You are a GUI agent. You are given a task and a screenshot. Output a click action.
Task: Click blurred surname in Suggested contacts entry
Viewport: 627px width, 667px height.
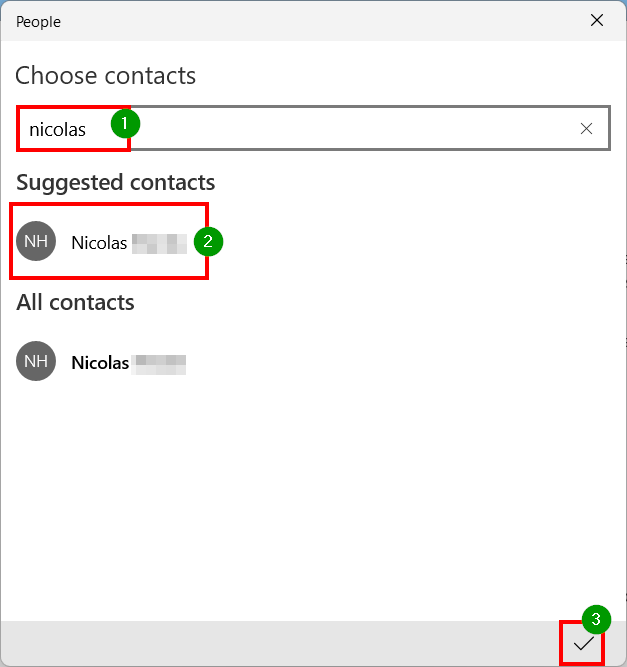160,244
